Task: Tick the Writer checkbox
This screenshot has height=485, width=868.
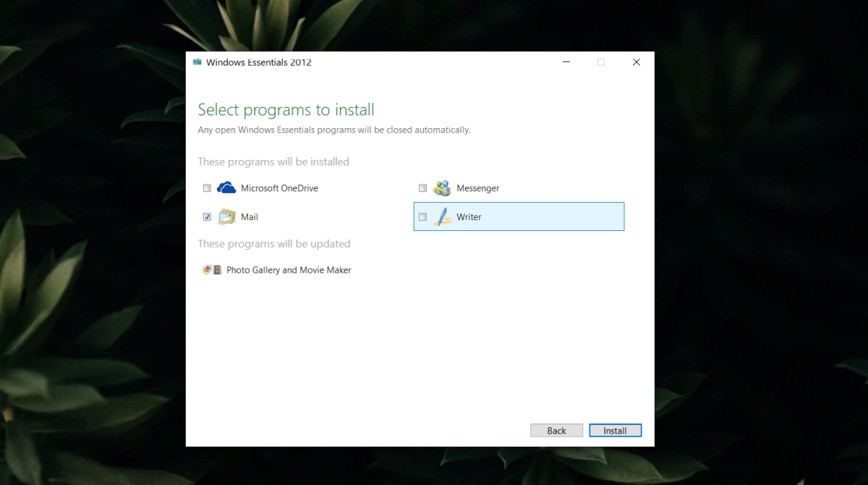Action: coord(422,216)
